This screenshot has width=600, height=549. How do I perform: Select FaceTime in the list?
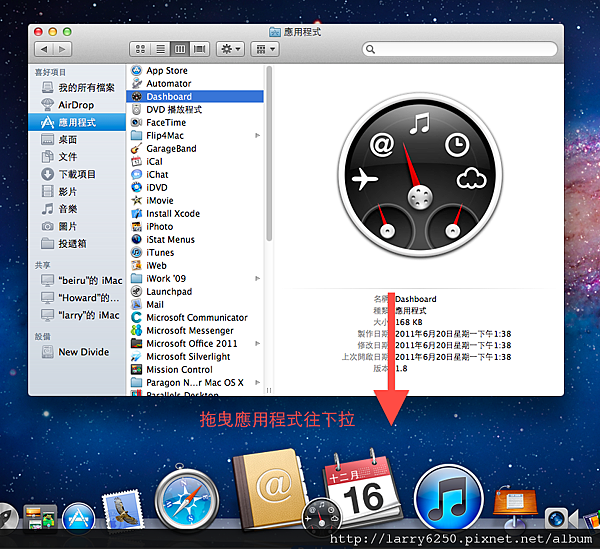195,122
